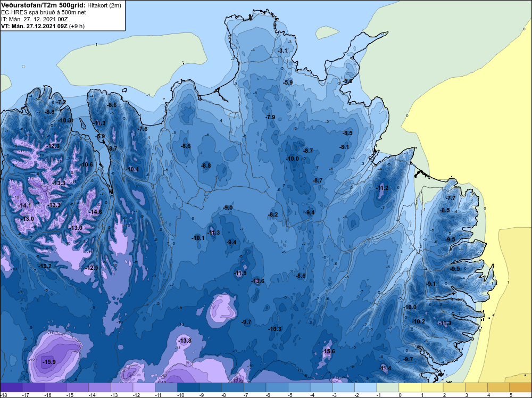
Task: Click the -7.9 temperature label
Action: pyautogui.click(x=270, y=117)
